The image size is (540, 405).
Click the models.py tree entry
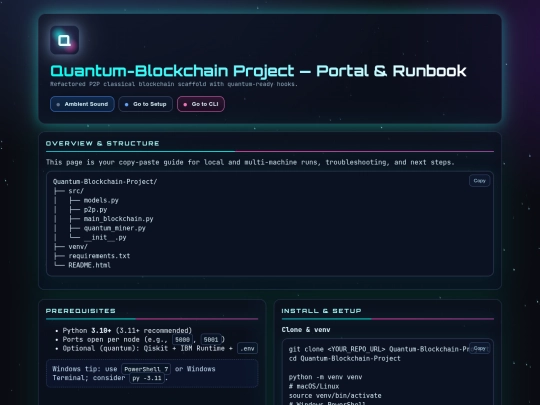(101, 200)
